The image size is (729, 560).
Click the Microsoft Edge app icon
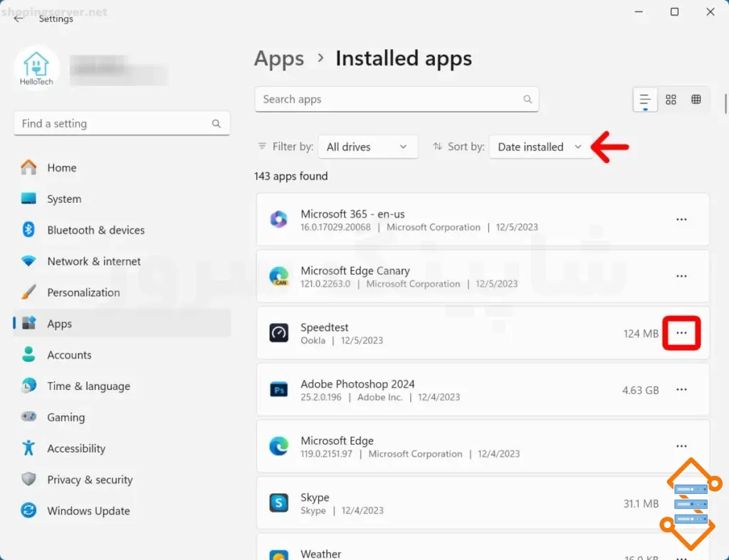pos(278,446)
